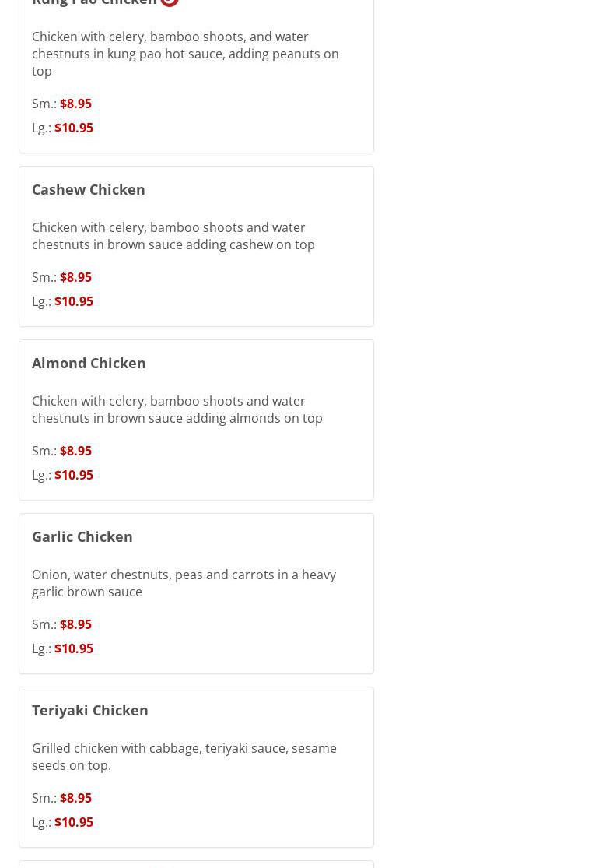Image resolution: width=599 pixels, height=868 pixels.
Task: Choose large $10.95 option for Almond Chicken
Action: coord(74,475)
